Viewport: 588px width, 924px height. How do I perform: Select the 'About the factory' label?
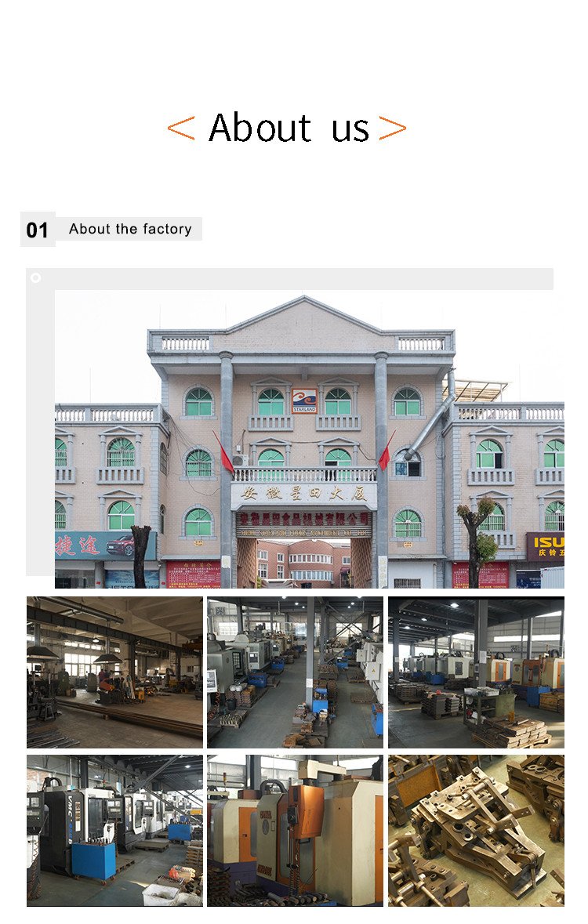129,229
